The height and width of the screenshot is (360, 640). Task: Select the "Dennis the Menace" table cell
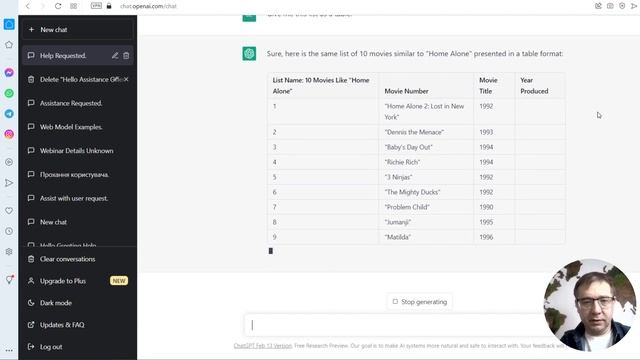(x=426, y=132)
